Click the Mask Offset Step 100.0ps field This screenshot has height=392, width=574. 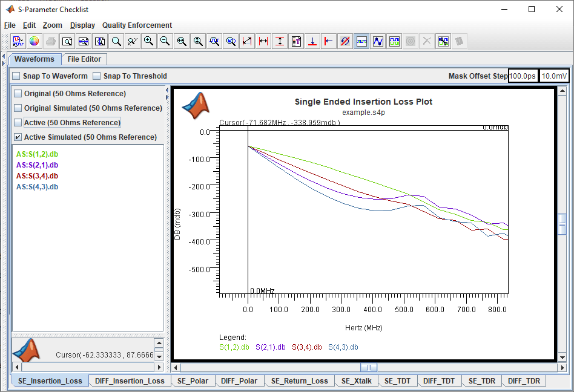click(x=523, y=76)
